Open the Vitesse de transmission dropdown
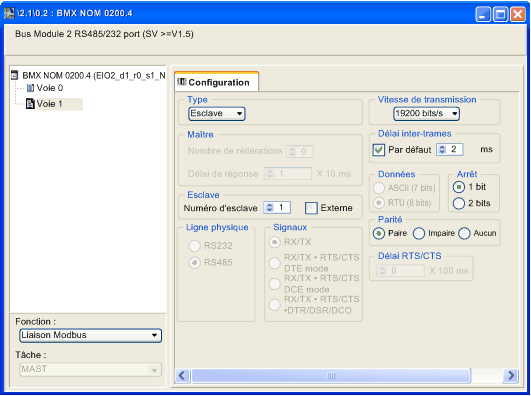The image size is (531, 396). pos(426,113)
